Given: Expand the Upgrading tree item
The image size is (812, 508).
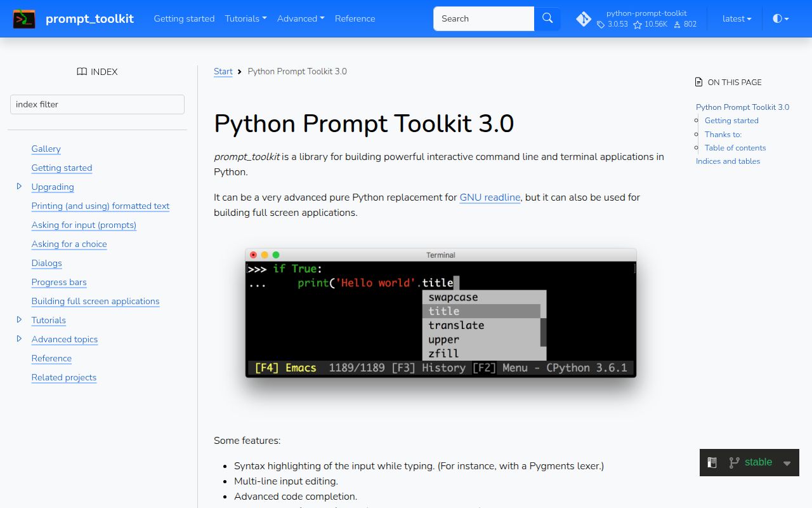Looking at the screenshot, I should point(19,187).
